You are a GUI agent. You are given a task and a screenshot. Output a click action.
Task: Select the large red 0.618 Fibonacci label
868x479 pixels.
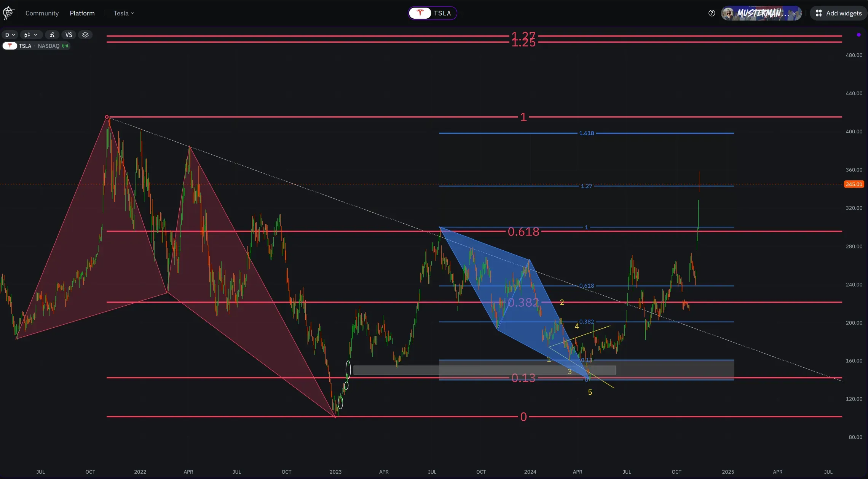point(523,232)
